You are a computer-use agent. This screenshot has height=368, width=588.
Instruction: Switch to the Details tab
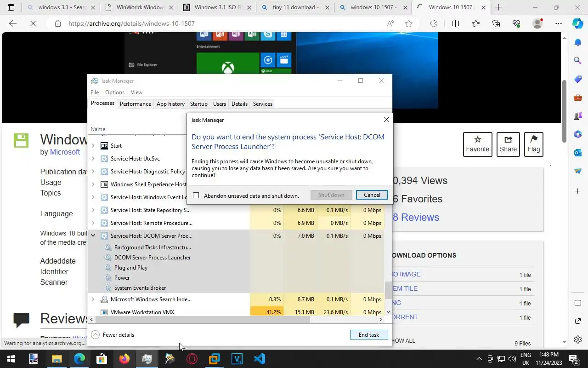click(239, 104)
